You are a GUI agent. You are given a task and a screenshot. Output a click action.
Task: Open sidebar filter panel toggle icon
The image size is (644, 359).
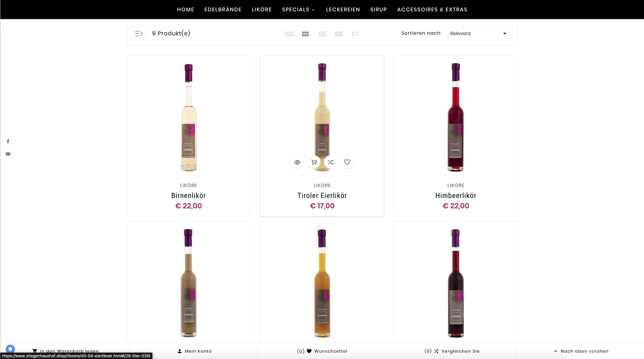click(x=139, y=33)
